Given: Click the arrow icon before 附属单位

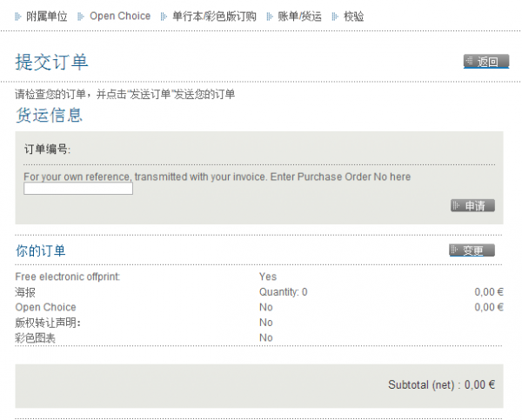Looking at the screenshot, I should tap(19, 17).
